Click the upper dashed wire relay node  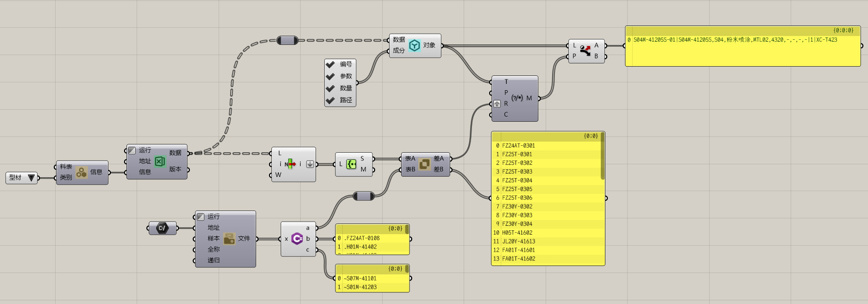tap(287, 40)
